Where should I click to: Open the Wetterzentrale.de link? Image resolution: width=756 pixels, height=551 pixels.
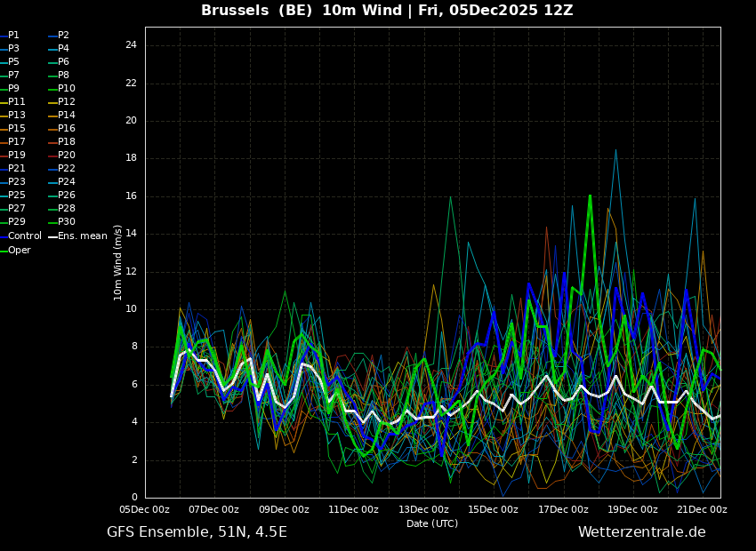(x=641, y=532)
